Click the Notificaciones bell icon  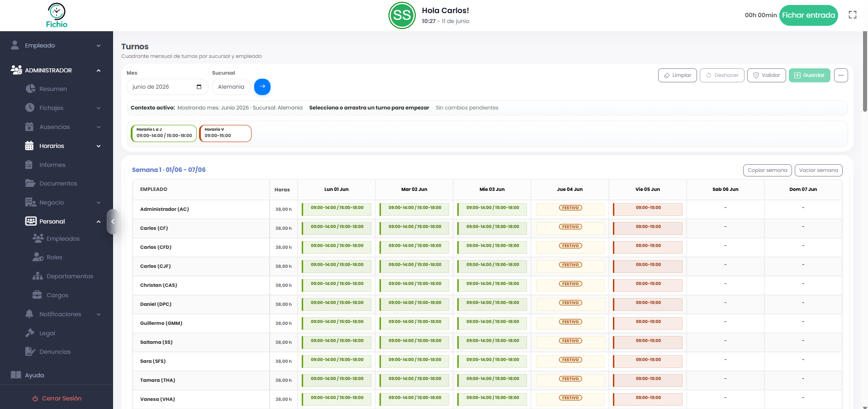pos(29,314)
